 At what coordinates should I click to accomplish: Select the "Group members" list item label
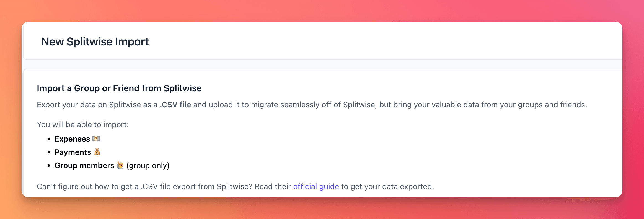[x=84, y=165]
